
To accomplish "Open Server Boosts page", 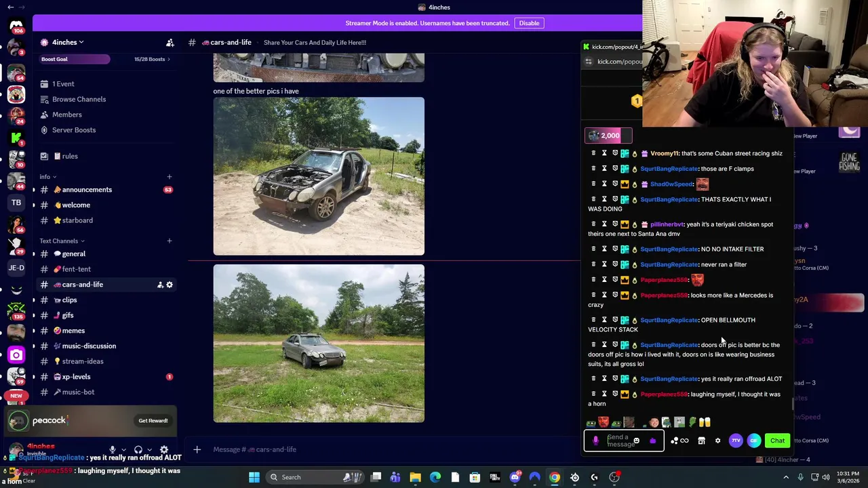I will pyautogui.click(x=105, y=130).
